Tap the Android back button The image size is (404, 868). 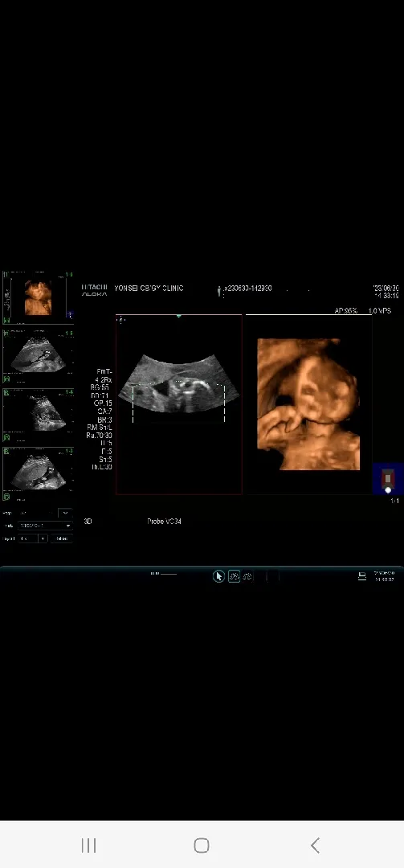pyautogui.click(x=315, y=845)
